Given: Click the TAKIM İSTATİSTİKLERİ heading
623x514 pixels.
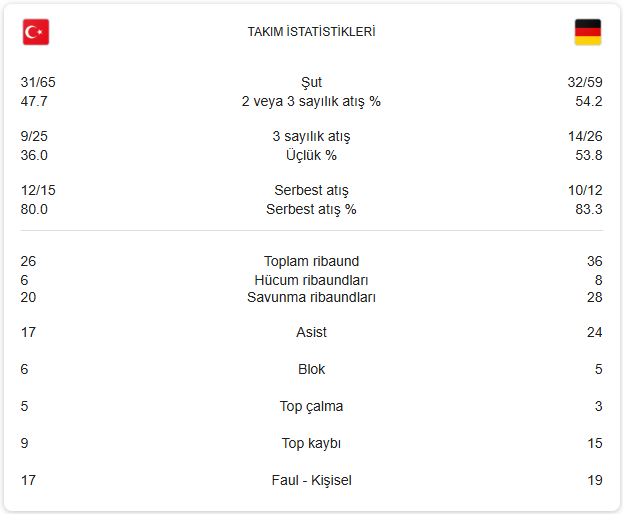Looking at the screenshot, I should tap(311, 32).
